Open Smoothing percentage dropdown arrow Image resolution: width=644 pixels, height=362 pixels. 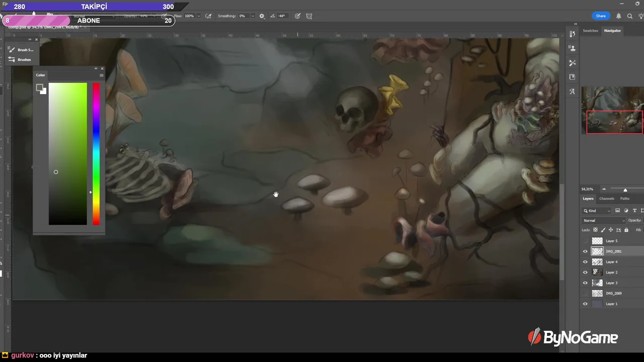click(x=253, y=16)
